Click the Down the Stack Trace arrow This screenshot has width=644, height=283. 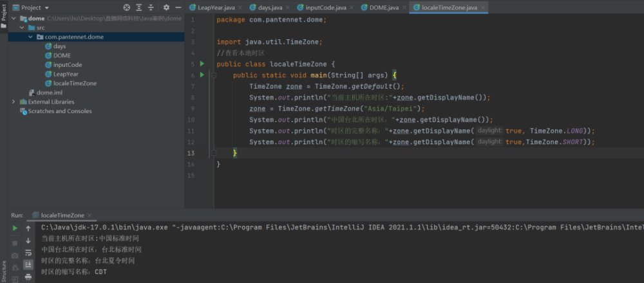coord(28,241)
